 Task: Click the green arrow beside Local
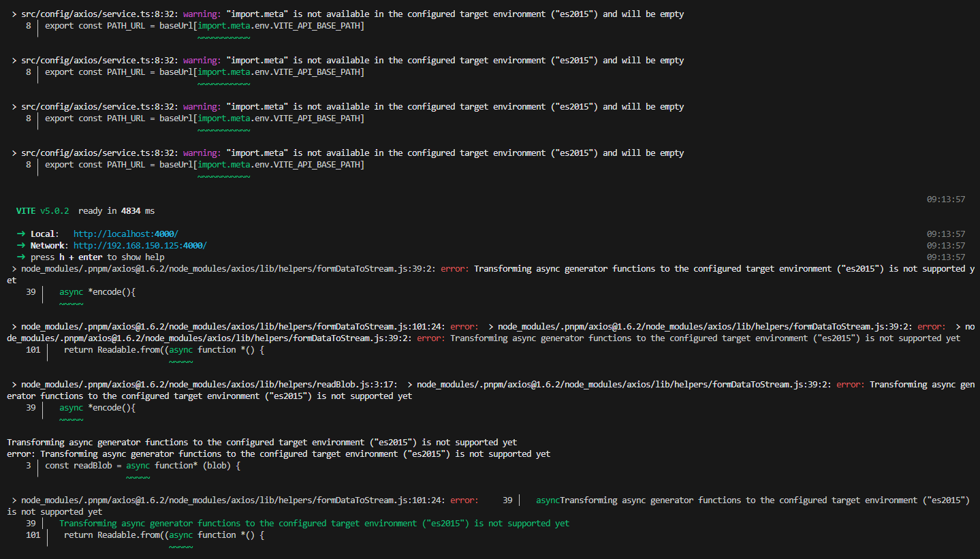pos(20,233)
